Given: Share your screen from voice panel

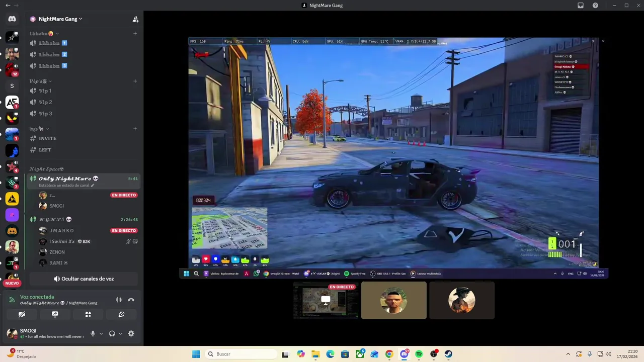Looking at the screenshot, I should coord(55,314).
